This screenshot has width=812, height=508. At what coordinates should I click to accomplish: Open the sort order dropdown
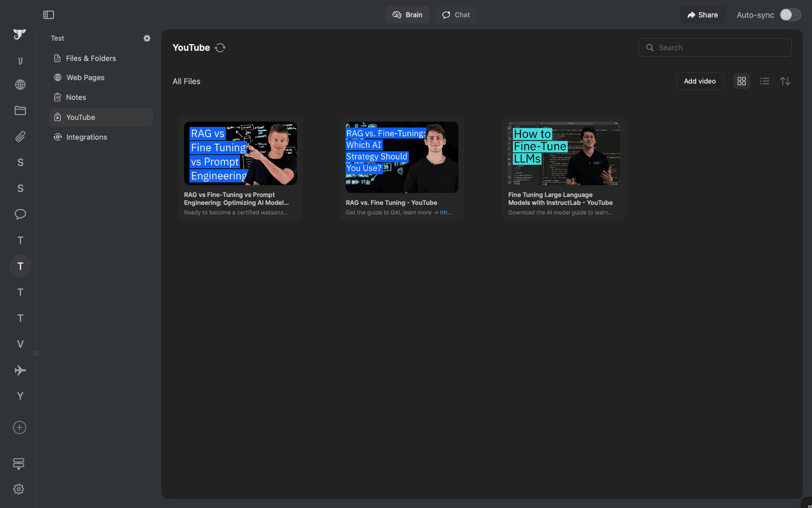coord(785,81)
